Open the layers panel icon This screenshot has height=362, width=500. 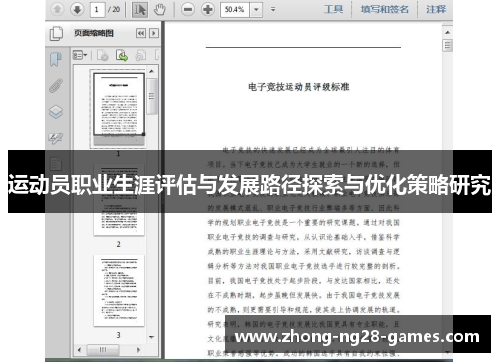(x=56, y=112)
